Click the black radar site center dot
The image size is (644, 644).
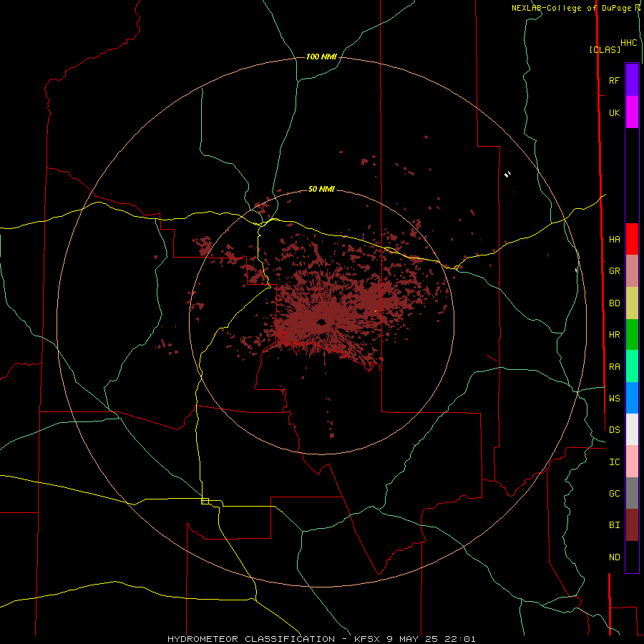click(321, 322)
